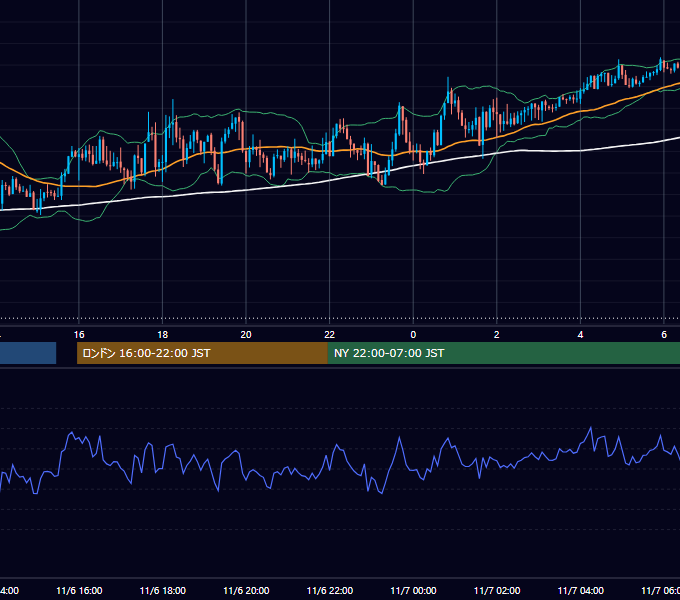Click the upper time axis label 6
This screenshot has height=600, width=680.
[664, 335]
